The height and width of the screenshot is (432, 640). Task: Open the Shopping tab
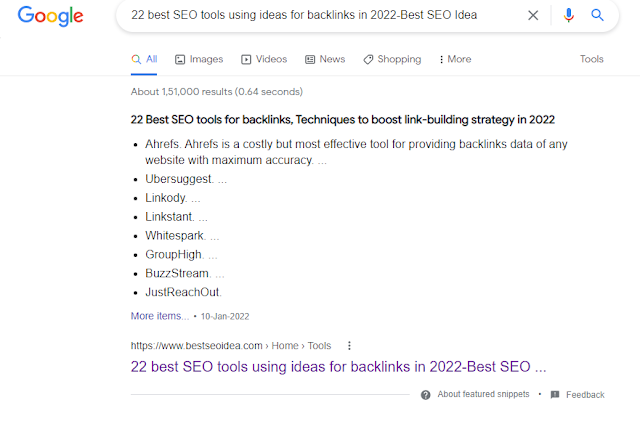click(392, 59)
